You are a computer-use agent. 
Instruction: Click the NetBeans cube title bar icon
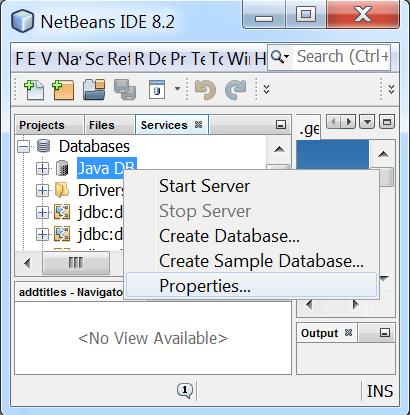(x=22, y=21)
